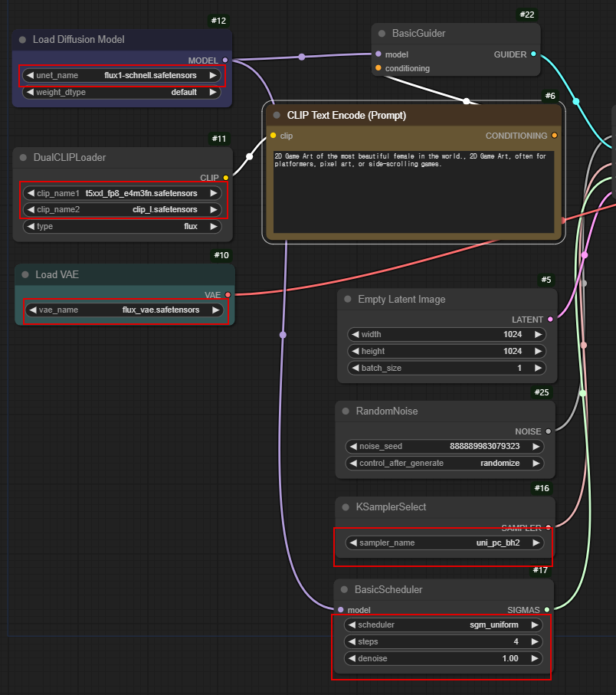Click the CONDITIONING output socket
Image resolution: width=616 pixels, height=695 pixels.
tap(555, 136)
